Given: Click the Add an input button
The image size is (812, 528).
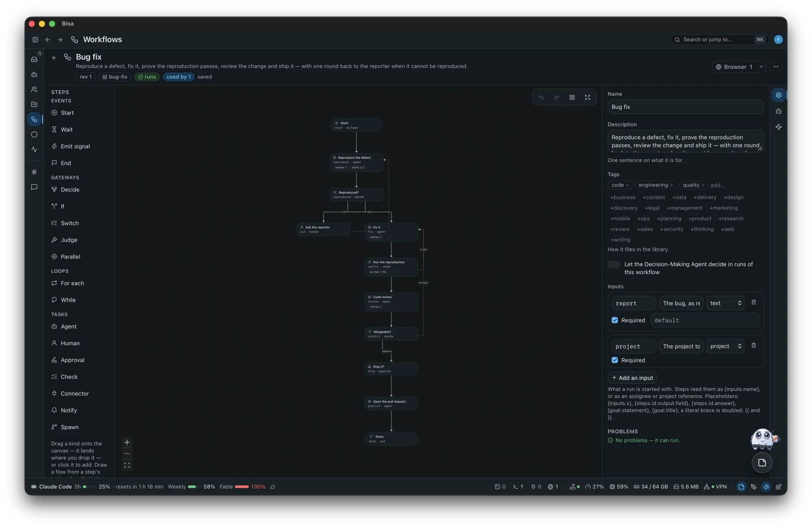Looking at the screenshot, I should click(632, 378).
